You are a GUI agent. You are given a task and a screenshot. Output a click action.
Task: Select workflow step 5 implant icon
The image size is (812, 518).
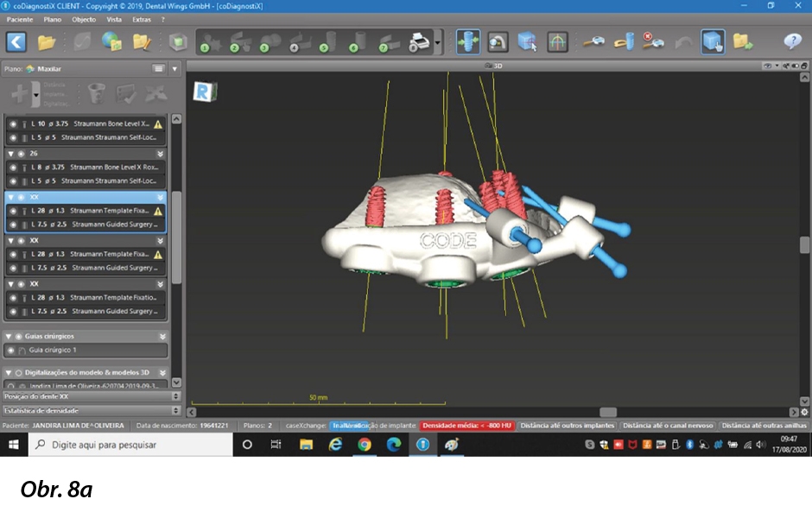[329, 42]
